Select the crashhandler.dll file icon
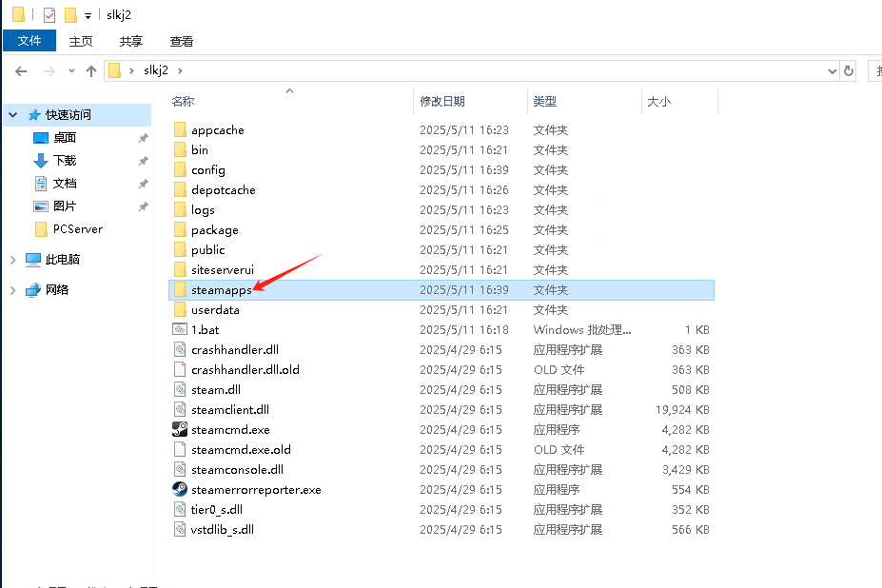882x588 pixels. pyautogui.click(x=180, y=349)
